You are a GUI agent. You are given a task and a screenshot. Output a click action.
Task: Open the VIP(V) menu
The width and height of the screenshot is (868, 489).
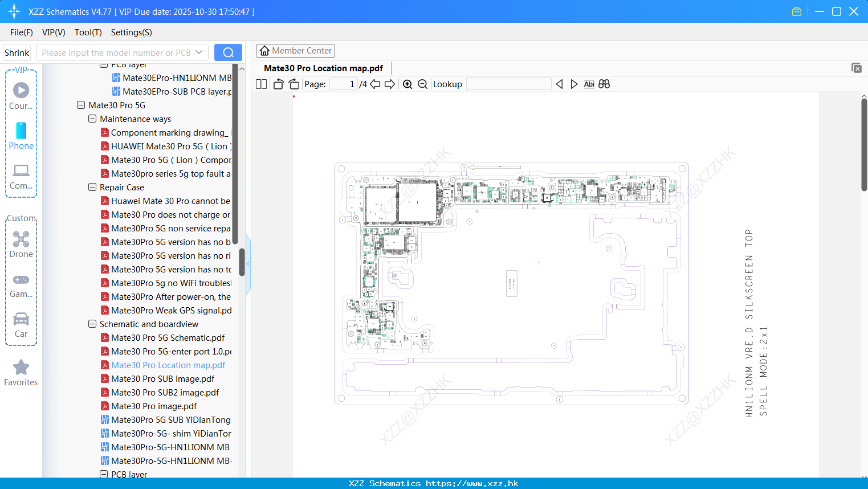54,32
